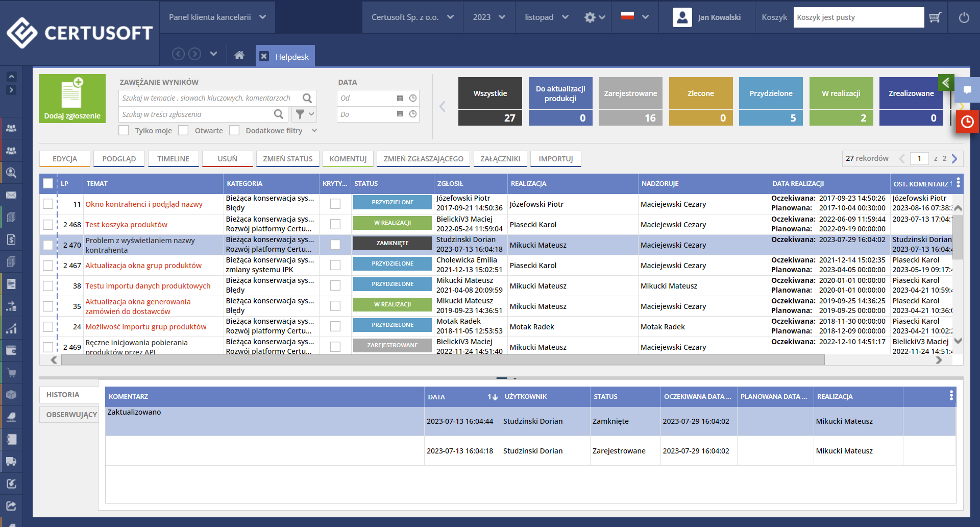
Task: Click the power logout icon
Action: (964, 17)
